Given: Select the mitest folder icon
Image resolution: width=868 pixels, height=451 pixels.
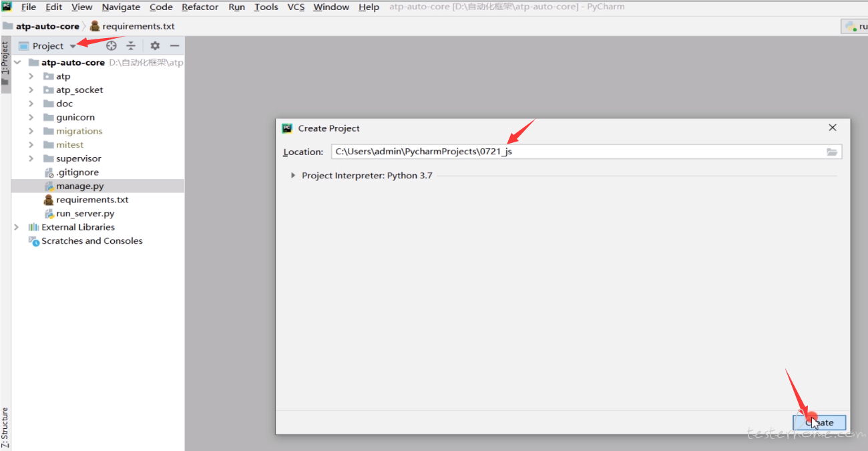Looking at the screenshot, I should [48, 145].
